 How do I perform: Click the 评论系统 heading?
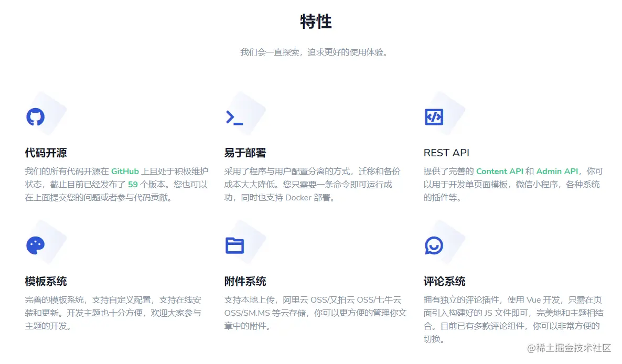click(x=444, y=282)
